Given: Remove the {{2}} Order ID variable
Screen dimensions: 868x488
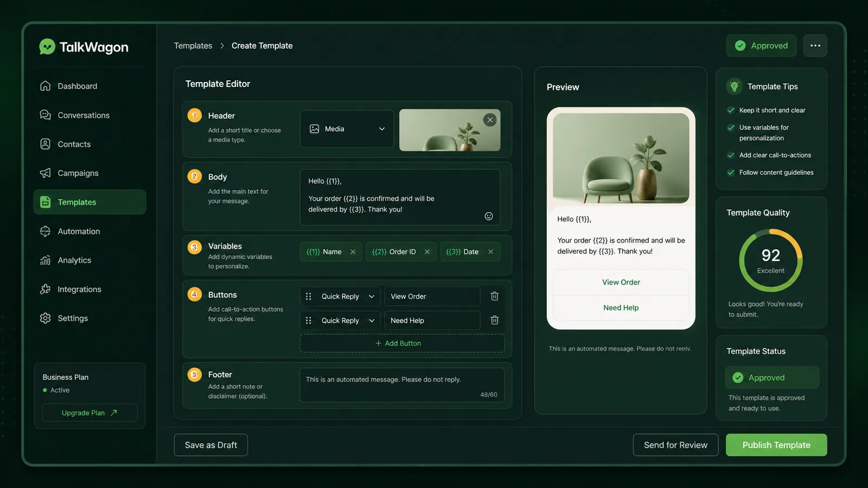Looking at the screenshot, I should click(x=427, y=252).
